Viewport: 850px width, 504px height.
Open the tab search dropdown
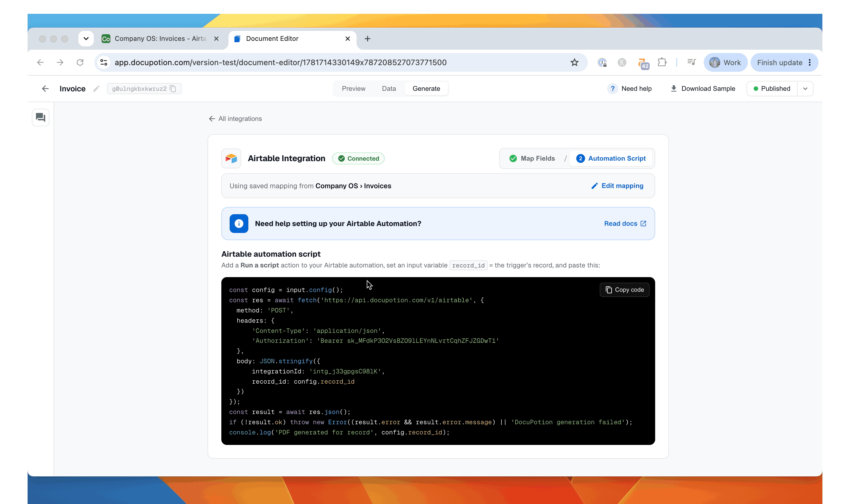(86, 39)
